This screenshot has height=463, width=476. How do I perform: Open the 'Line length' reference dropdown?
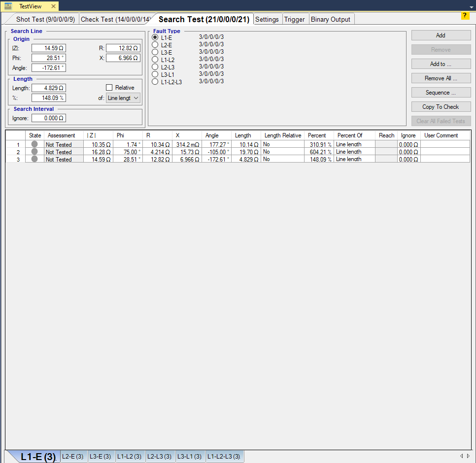[123, 98]
